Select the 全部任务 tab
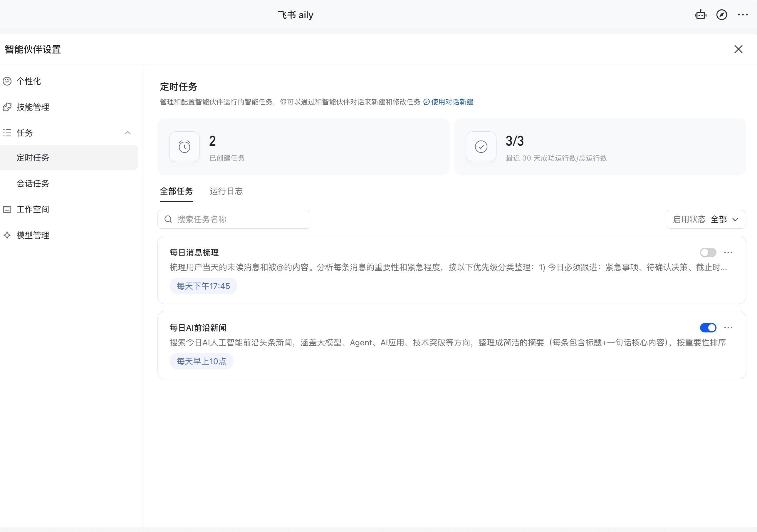Image resolution: width=757 pixels, height=532 pixels. [x=176, y=191]
